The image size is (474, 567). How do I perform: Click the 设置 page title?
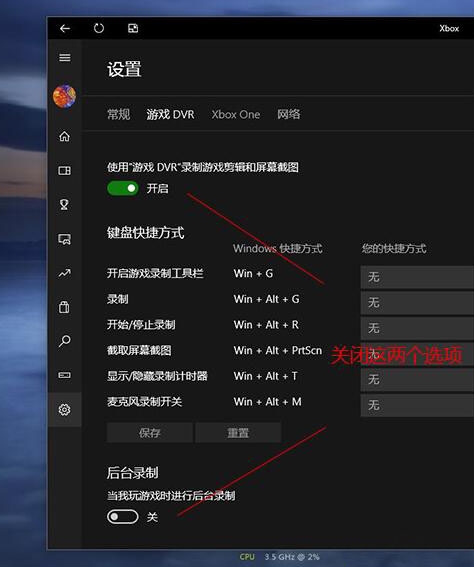(124, 69)
